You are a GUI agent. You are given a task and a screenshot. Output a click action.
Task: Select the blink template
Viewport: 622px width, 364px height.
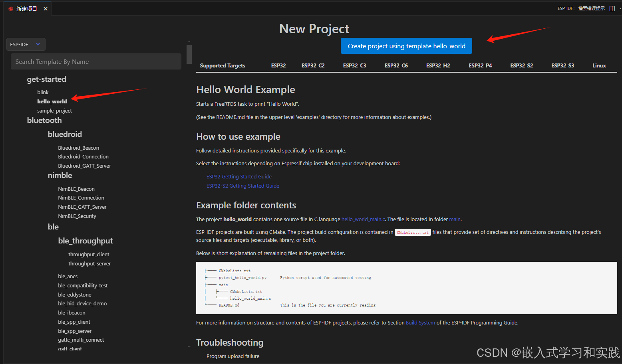[43, 92]
